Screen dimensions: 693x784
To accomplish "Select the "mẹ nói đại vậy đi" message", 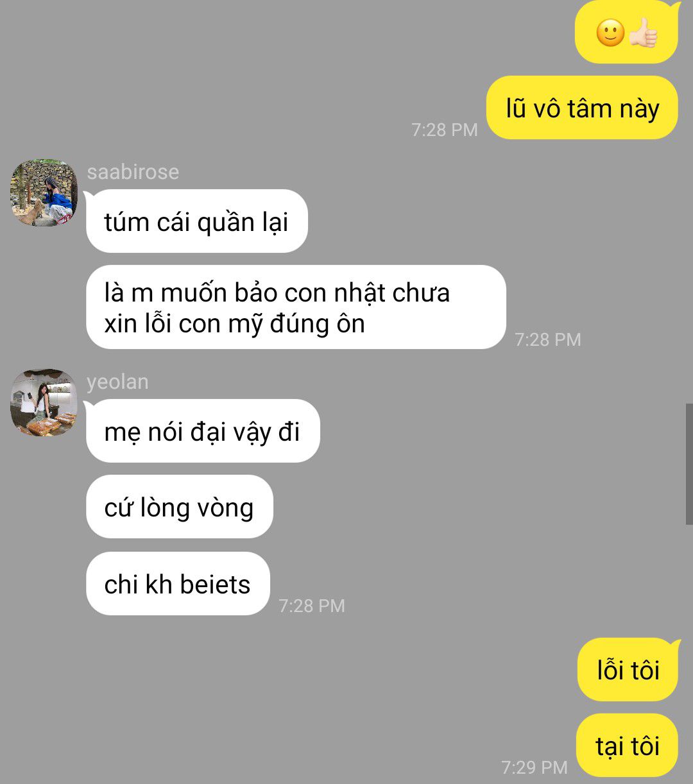I will pyautogui.click(x=202, y=431).
